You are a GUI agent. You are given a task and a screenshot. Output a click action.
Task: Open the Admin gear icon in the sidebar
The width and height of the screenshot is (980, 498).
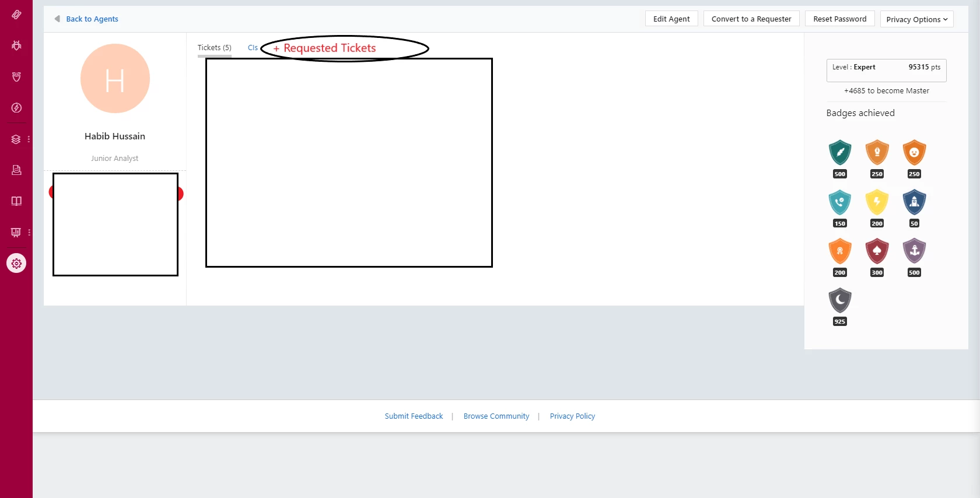pos(16,264)
